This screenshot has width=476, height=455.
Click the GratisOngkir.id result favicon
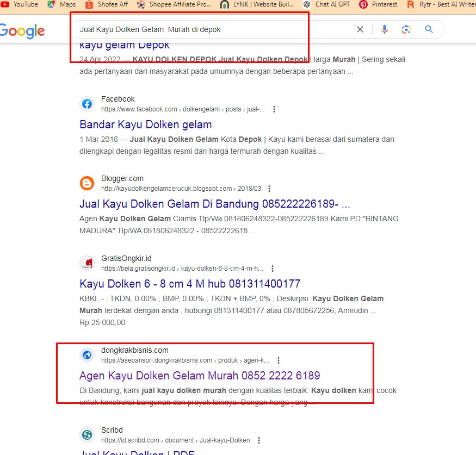pyautogui.click(x=87, y=263)
